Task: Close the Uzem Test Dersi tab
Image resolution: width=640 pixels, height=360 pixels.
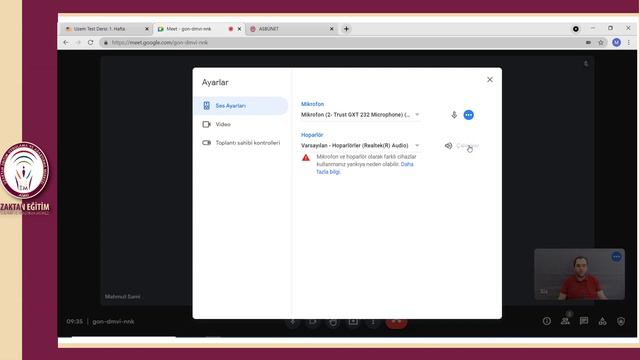Action: [147, 29]
